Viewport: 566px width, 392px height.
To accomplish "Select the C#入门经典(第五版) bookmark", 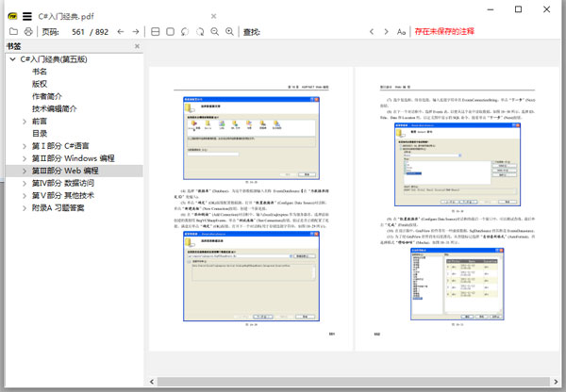I will (x=54, y=59).
